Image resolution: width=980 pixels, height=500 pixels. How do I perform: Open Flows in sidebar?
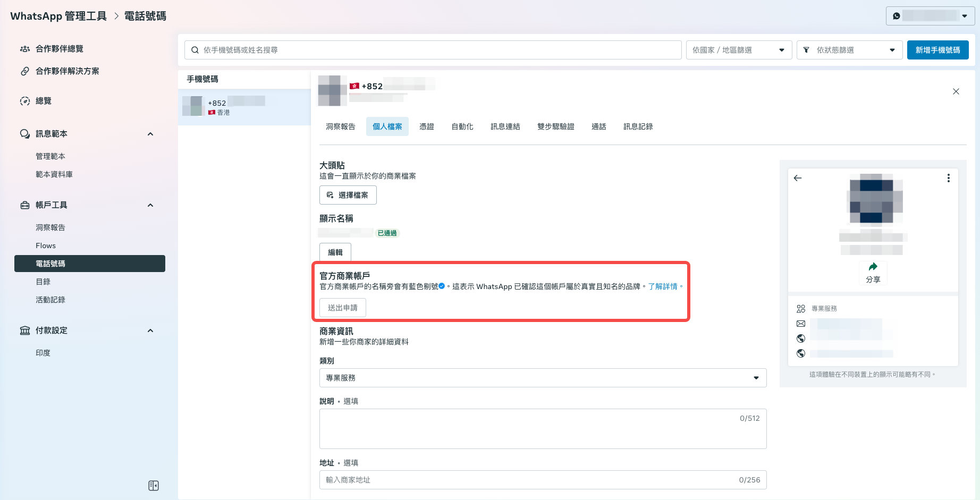tap(46, 245)
